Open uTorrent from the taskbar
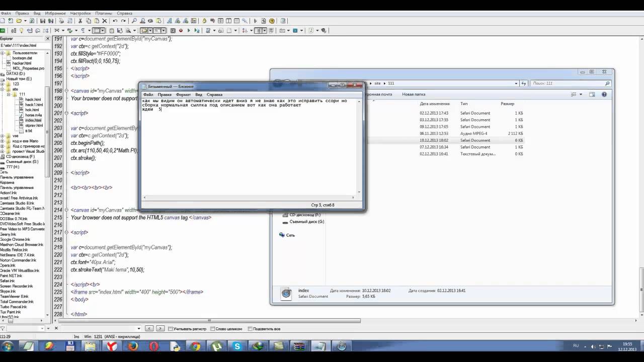 point(216,346)
